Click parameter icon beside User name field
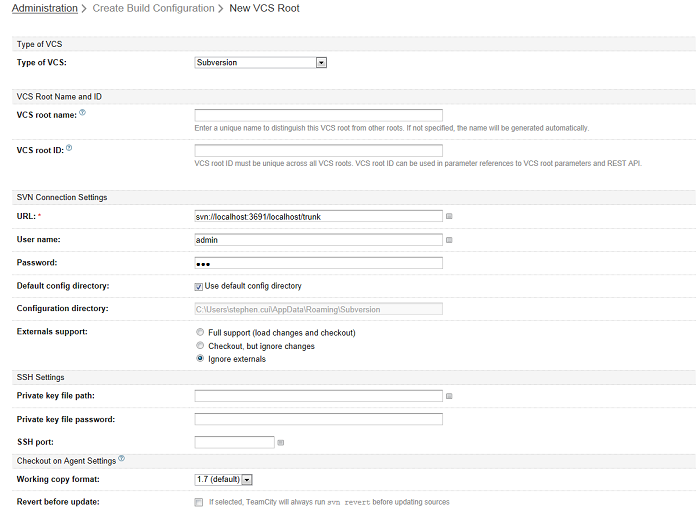 [x=449, y=240]
